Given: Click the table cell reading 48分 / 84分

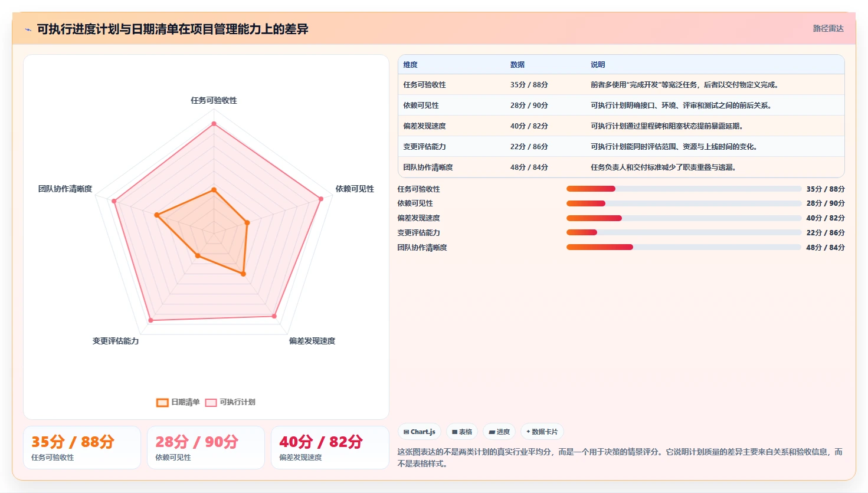Looking at the screenshot, I should pos(529,167).
